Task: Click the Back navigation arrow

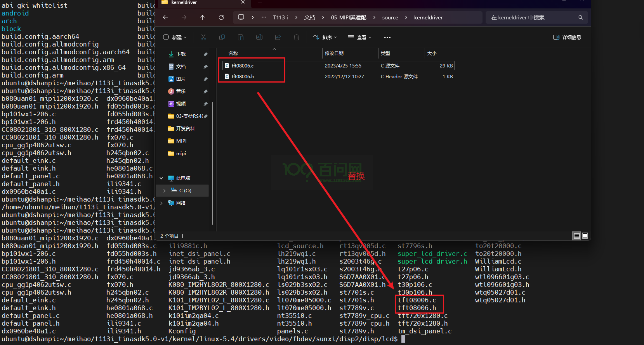Action: tap(165, 17)
